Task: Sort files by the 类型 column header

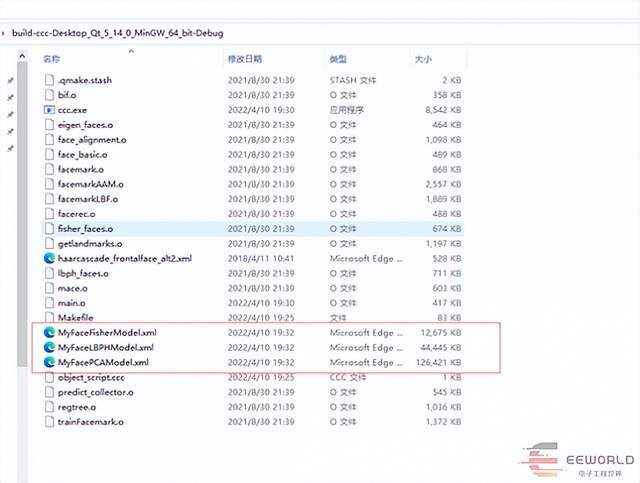Action: (338, 61)
